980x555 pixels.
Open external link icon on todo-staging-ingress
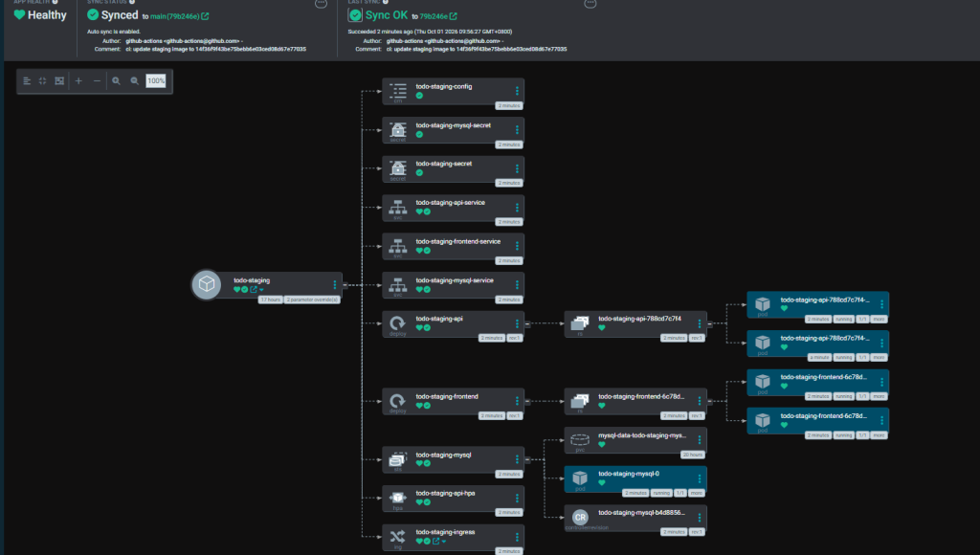click(436, 542)
